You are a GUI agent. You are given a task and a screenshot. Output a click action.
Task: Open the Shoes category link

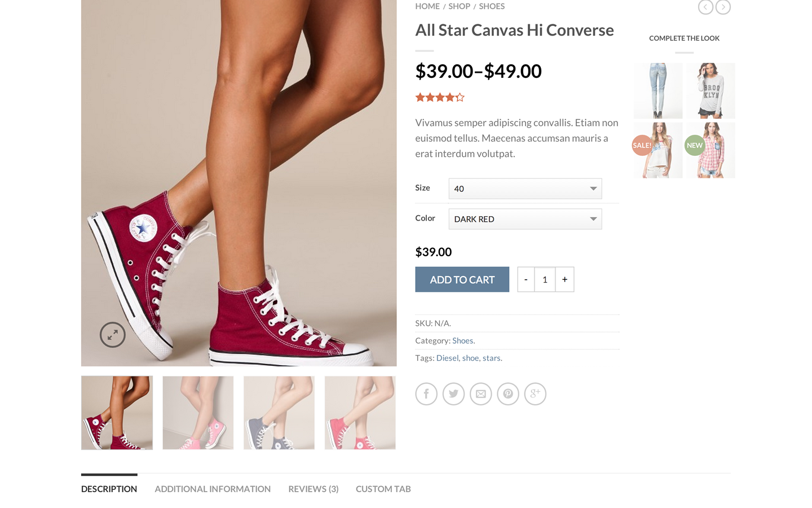coord(462,341)
